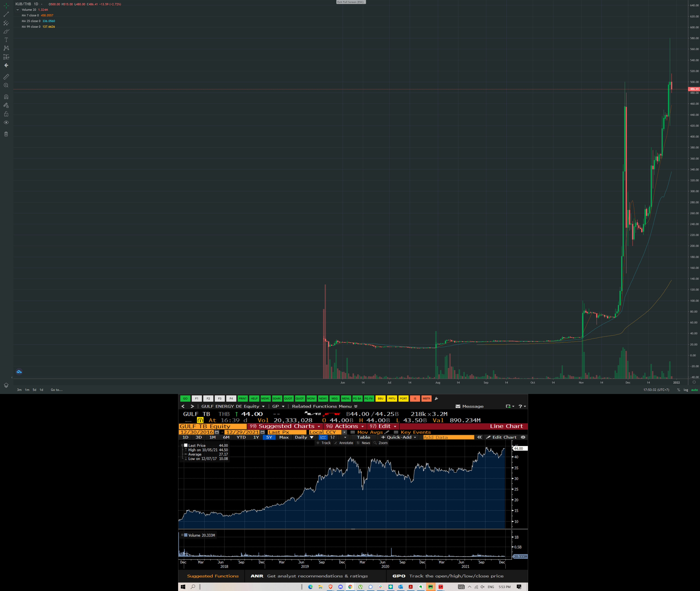The image size is (700, 591).
Task: Go back with Bloomberg left arrow
Action: point(183,406)
